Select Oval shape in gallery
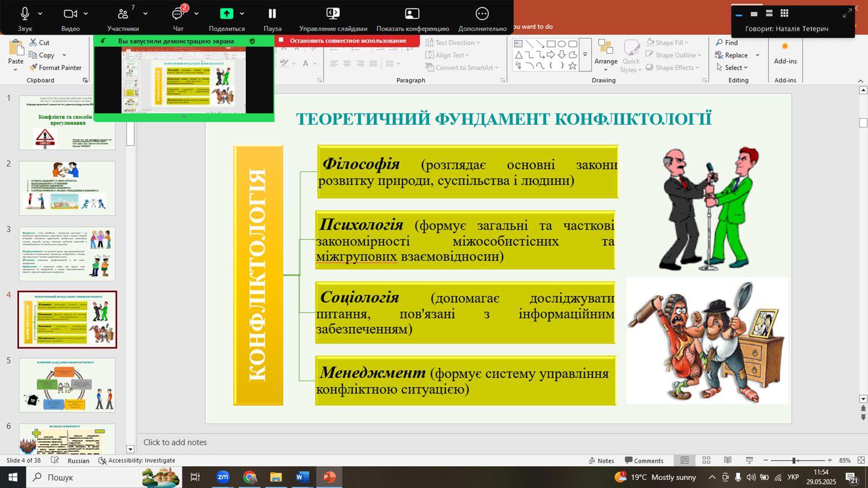This screenshot has width=868, height=488. [562, 43]
